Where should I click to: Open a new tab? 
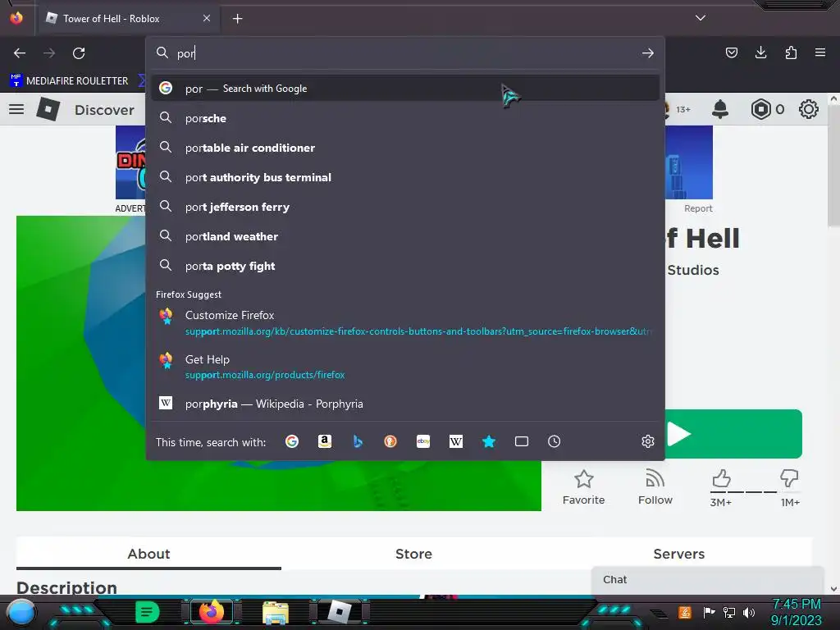(237, 19)
